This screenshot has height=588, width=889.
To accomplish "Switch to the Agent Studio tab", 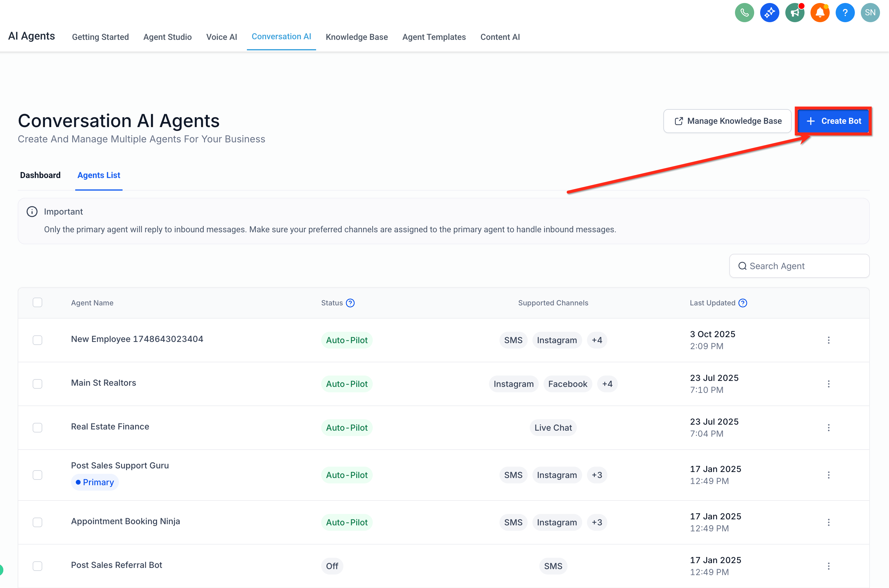I will click(x=167, y=37).
